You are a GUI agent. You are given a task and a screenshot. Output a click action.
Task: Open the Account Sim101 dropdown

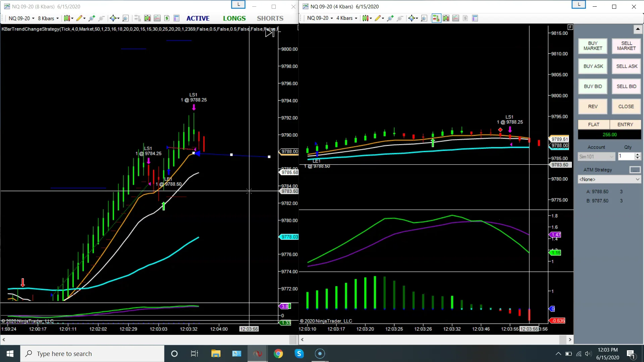pos(596,157)
